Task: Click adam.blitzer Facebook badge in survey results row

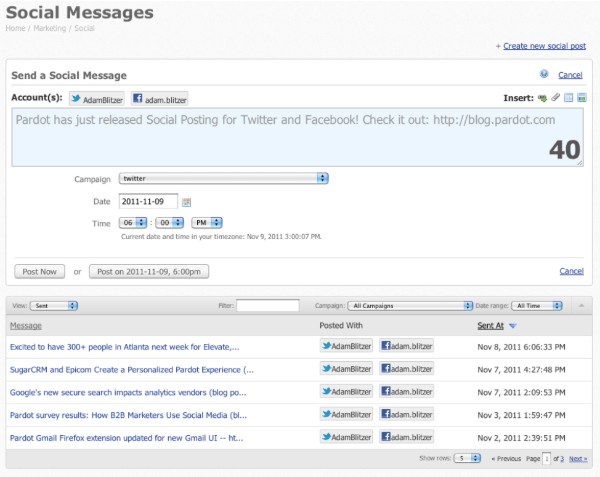Action: (406, 414)
